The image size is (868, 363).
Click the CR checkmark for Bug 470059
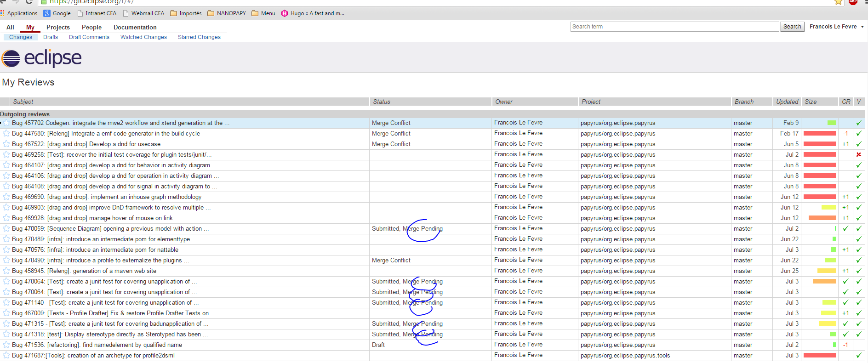click(845, 228)
